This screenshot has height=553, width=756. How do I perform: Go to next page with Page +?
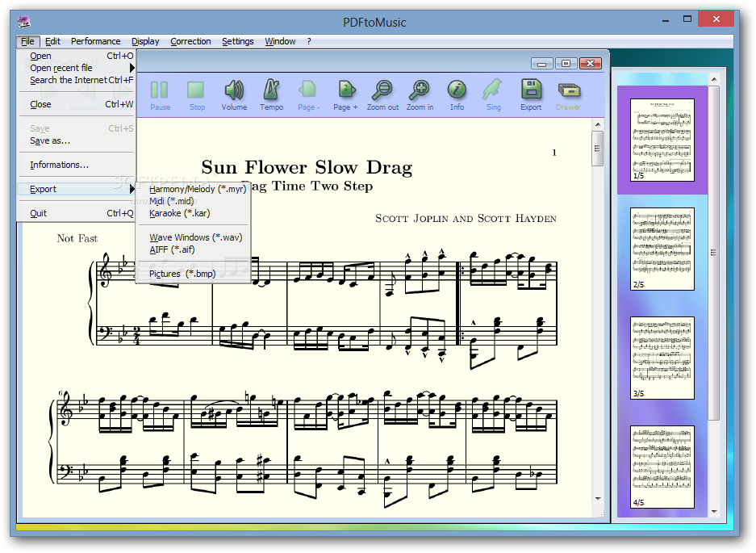345,90
